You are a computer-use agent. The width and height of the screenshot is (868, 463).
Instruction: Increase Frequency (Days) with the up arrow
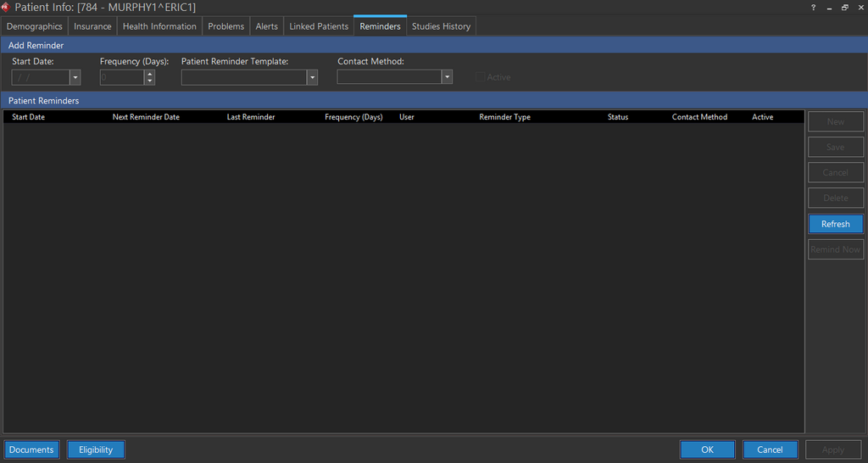(150, 74)
